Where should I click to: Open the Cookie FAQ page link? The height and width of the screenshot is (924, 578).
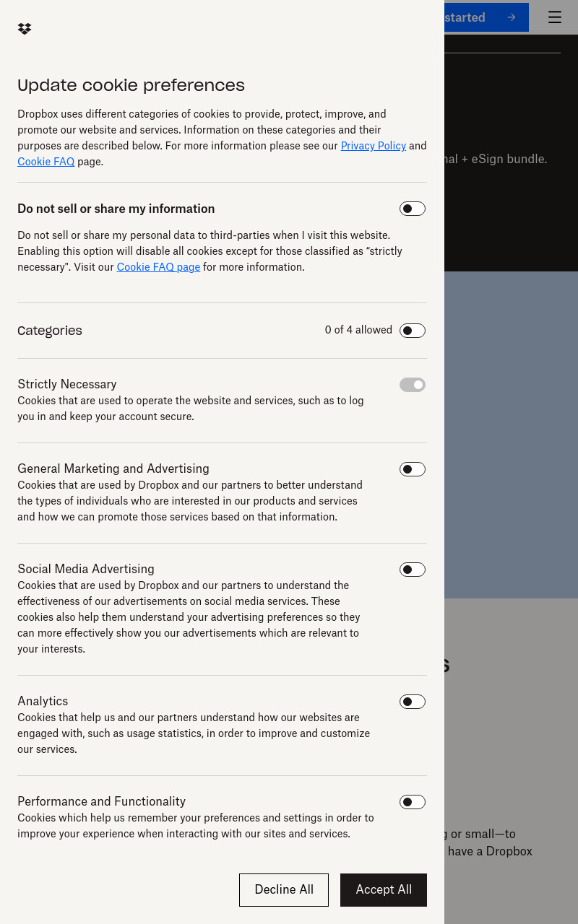pyautogui.click(x=158, y=267)
